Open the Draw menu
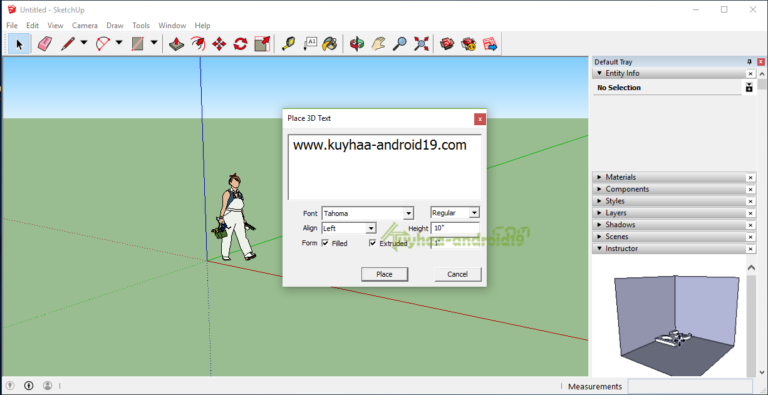Viewport: 768px width, 395px height. point(115,25)
